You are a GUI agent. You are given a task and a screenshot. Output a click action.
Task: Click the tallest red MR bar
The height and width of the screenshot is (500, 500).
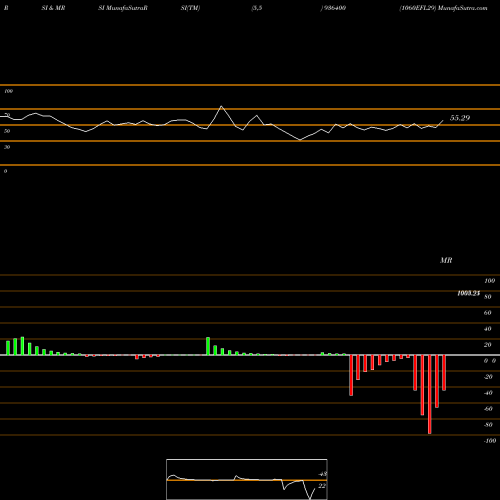(429, 394)
